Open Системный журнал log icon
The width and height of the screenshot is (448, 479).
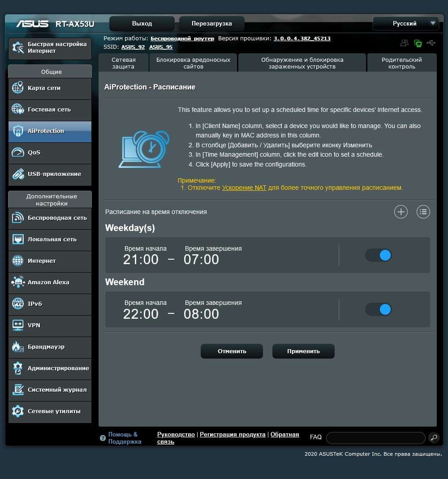(x=18, y=389)
